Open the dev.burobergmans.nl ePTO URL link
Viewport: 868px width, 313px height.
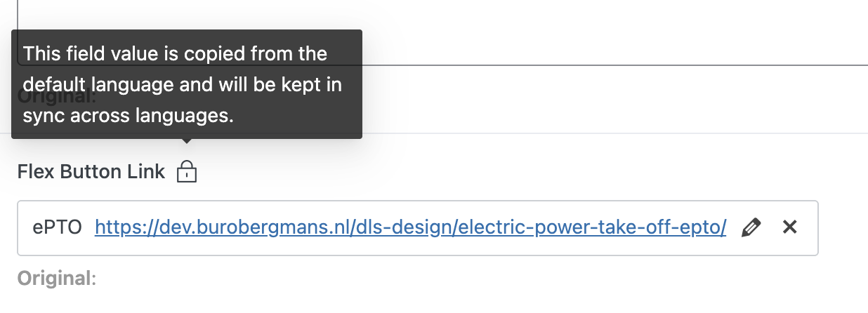pyautogui.click(x=410, y=228)
